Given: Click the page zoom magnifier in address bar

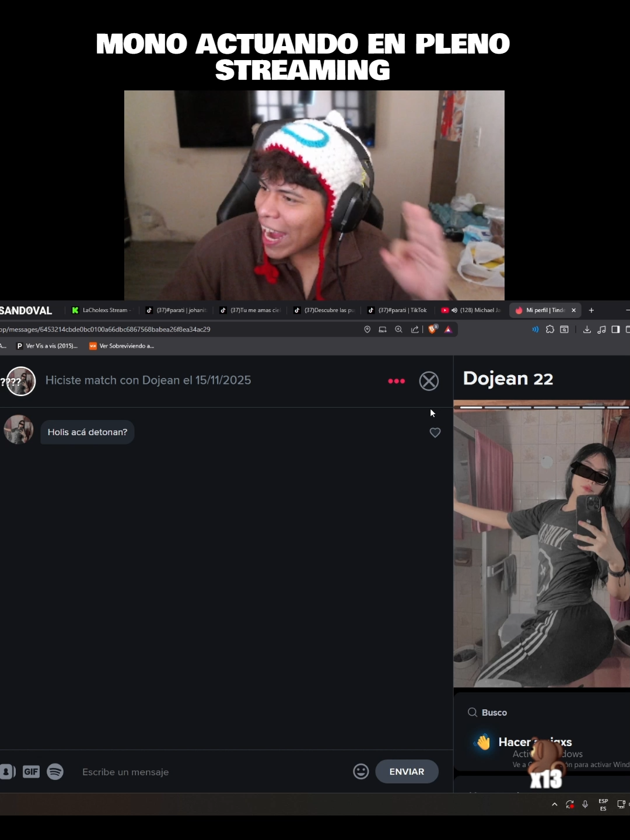Looking at the screenshot, I should (398, 329).
